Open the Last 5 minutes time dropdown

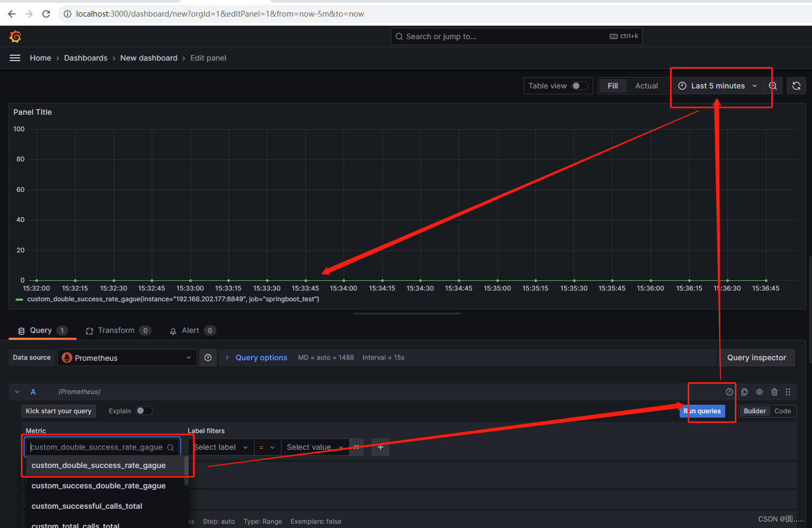718,85
